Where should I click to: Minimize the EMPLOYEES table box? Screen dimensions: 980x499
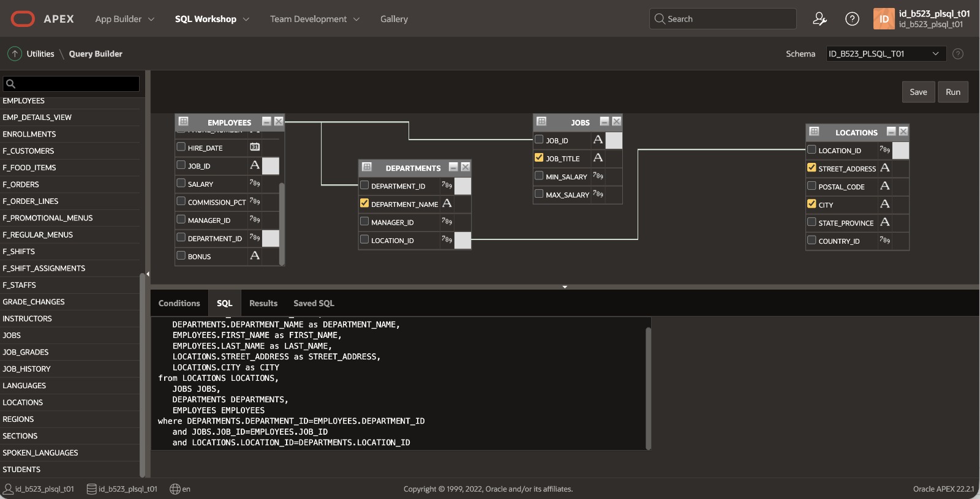click(266, 121)
